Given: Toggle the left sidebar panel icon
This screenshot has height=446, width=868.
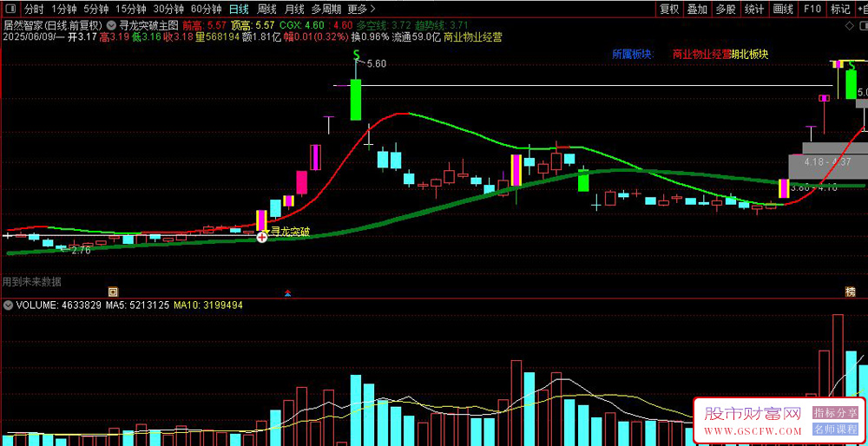Looking at the screenshot, I should click(x=10, y=9).
